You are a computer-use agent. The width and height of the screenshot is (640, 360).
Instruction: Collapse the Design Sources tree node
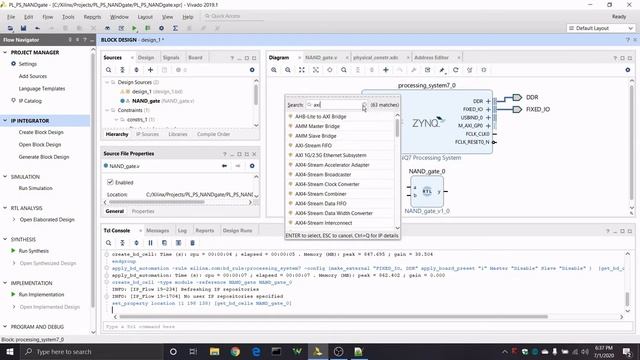(107, 82)
